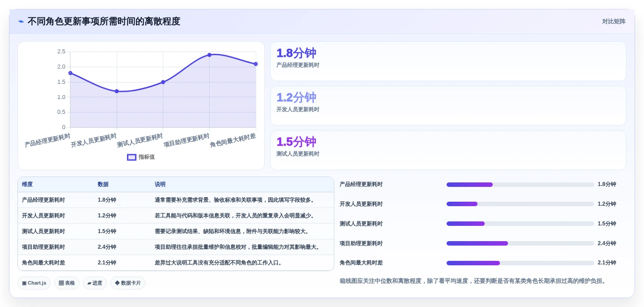Click the 测试人员更新耗时 progress bar
Screen dimensions: 644x307
[520, 224]
